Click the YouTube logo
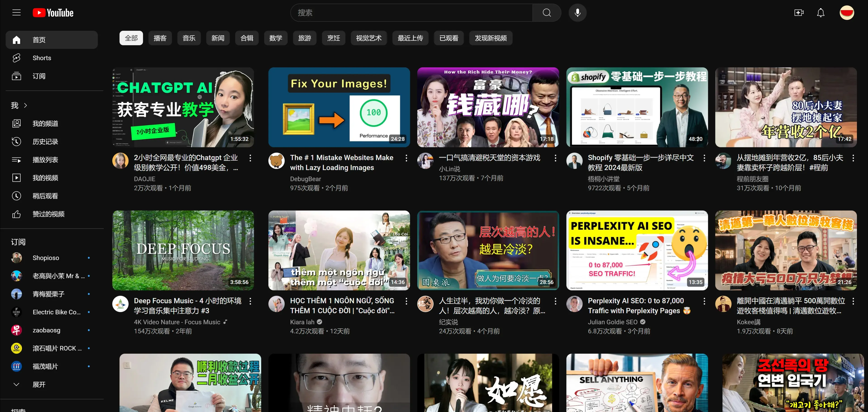868x412 pixels. pyautogui.click(x=53, y=13)
